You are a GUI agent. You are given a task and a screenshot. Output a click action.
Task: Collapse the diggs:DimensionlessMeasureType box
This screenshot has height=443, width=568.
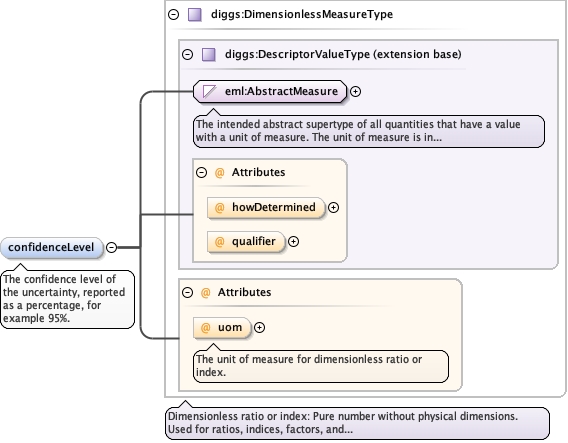pyautogui.click(x=174, y=14)
